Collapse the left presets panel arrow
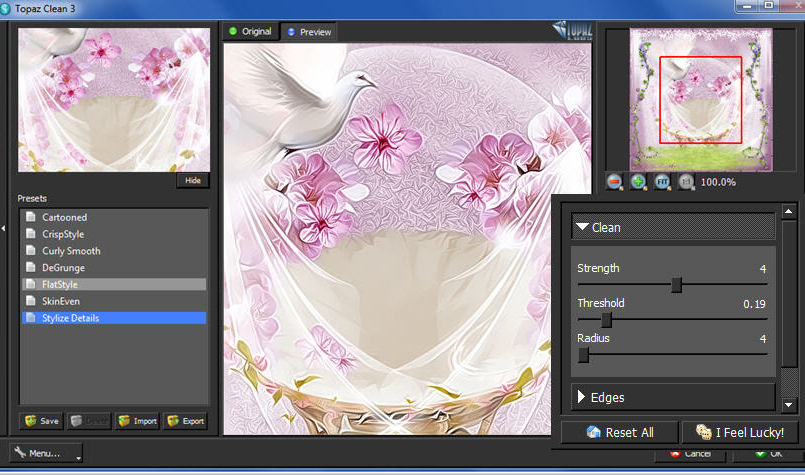The width and height of the screenshot is (805, 475). [3, 228]
